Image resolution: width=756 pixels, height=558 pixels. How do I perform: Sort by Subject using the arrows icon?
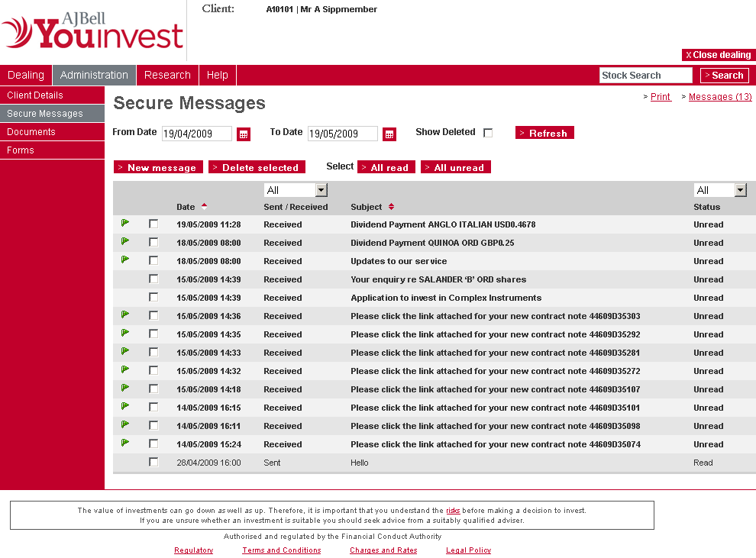[391, 207]
